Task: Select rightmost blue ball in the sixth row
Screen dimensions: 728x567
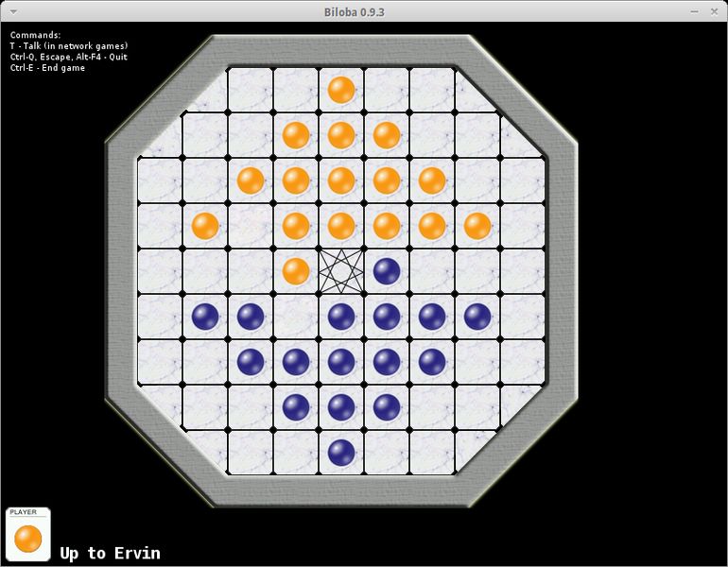Action: coord(477,317)
